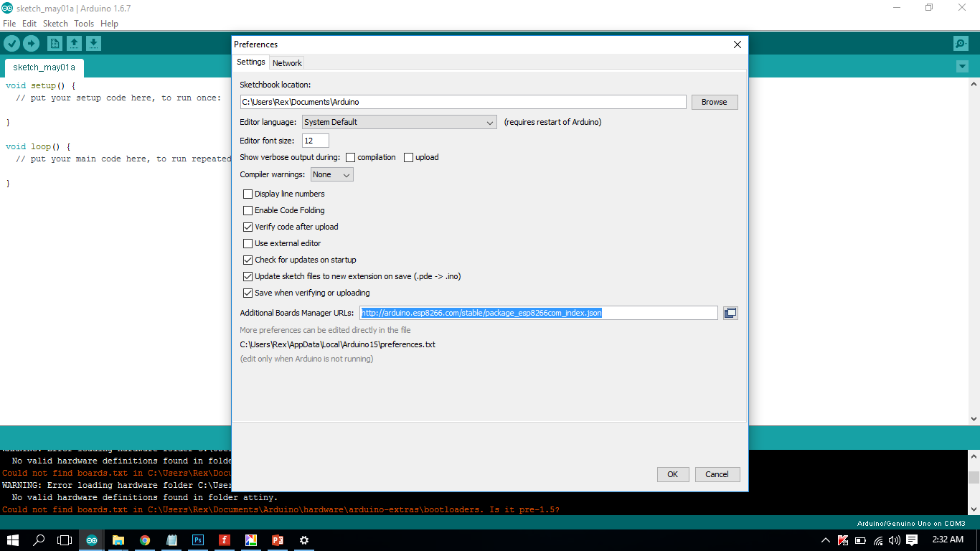Viewport: 980px width, 551px height.
Task: Click the console scrollbar up arrow
Action: [x=974, y=456]
